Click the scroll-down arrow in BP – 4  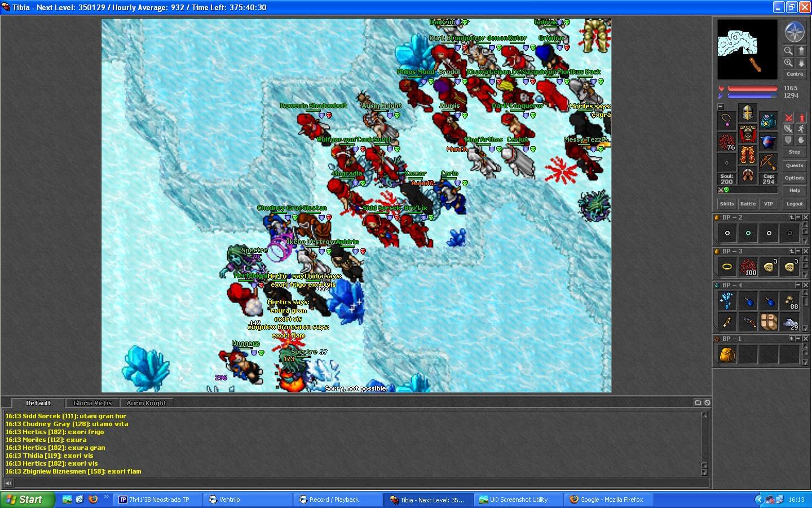point(805,328)
